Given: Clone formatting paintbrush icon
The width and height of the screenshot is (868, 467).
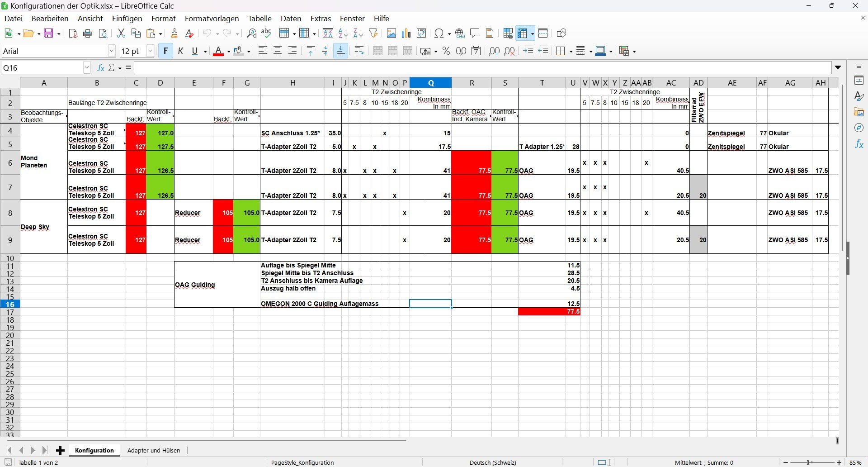Looking at the screenshot, I should click(x=175, y=33).
